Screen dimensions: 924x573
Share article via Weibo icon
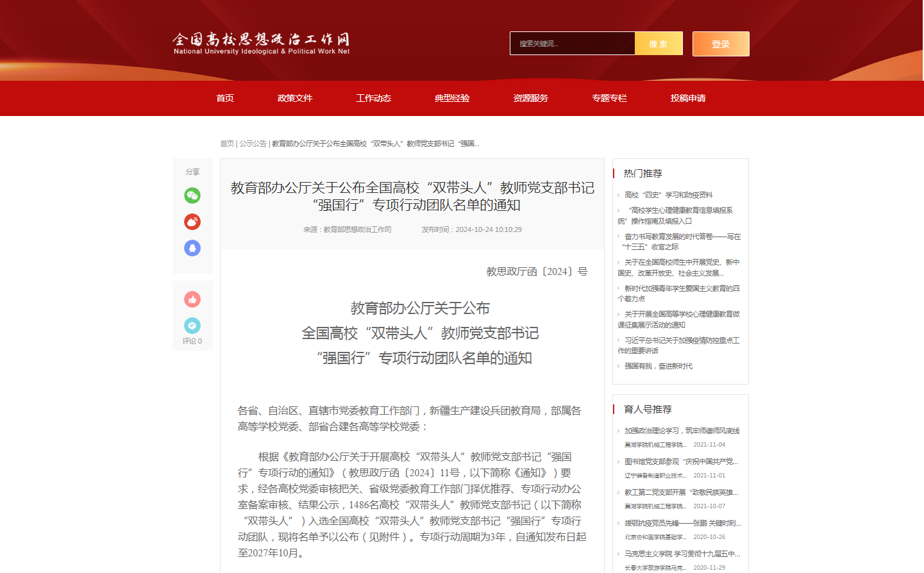[x=192, y=222]
